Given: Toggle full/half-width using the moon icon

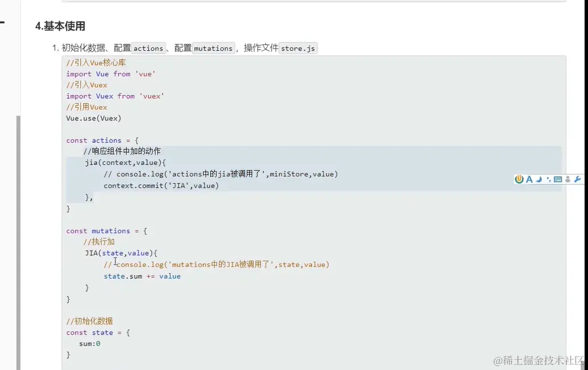Looking at the screenshot, I should (x=538, y=179).
